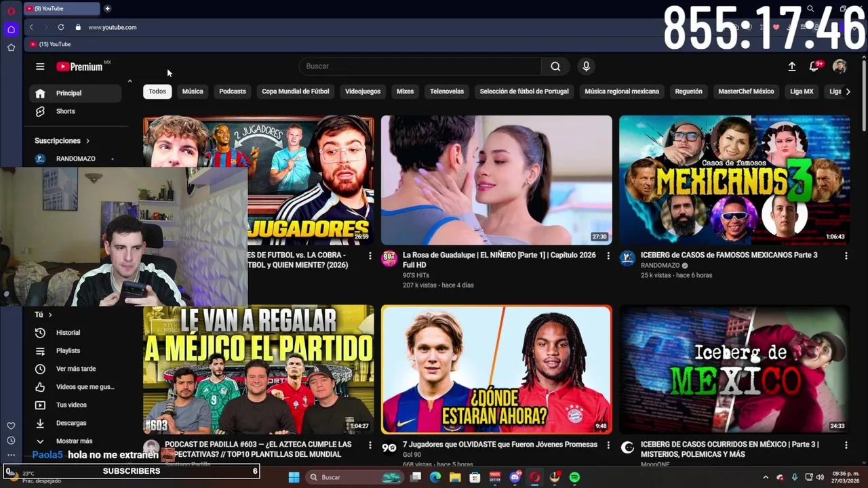Click inside the YouTube Buscar search field

click(x=420, y=66)
